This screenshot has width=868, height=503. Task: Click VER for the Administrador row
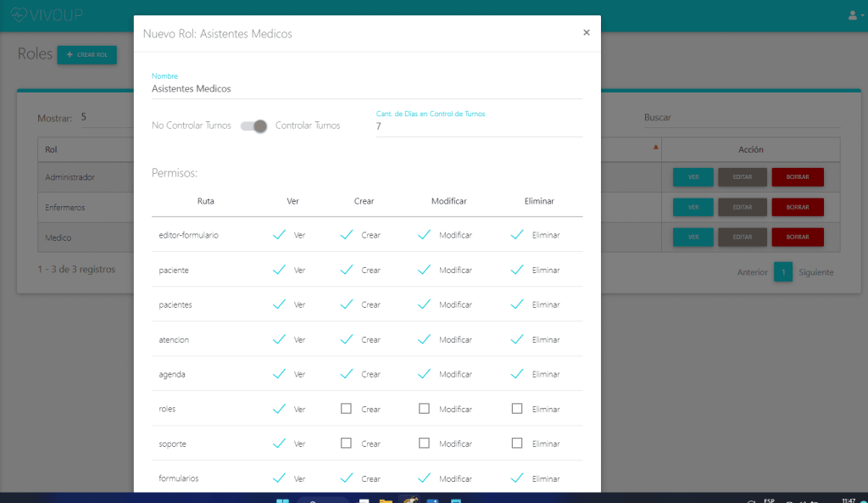[693, 177]
